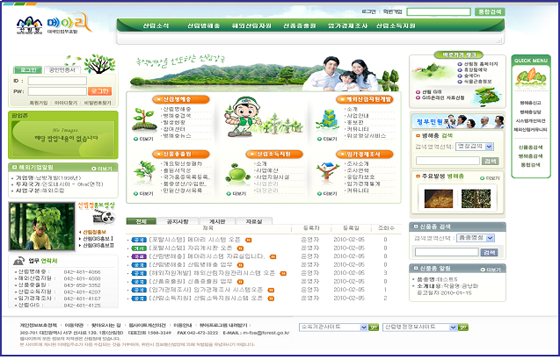
Task: Expand the 산림행정정보사이트 footer dropdown
Action: coord(420,327)
